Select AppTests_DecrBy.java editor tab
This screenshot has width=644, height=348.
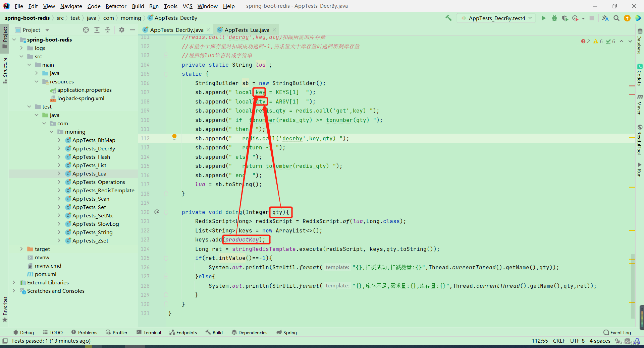click(x=177, y=30)
